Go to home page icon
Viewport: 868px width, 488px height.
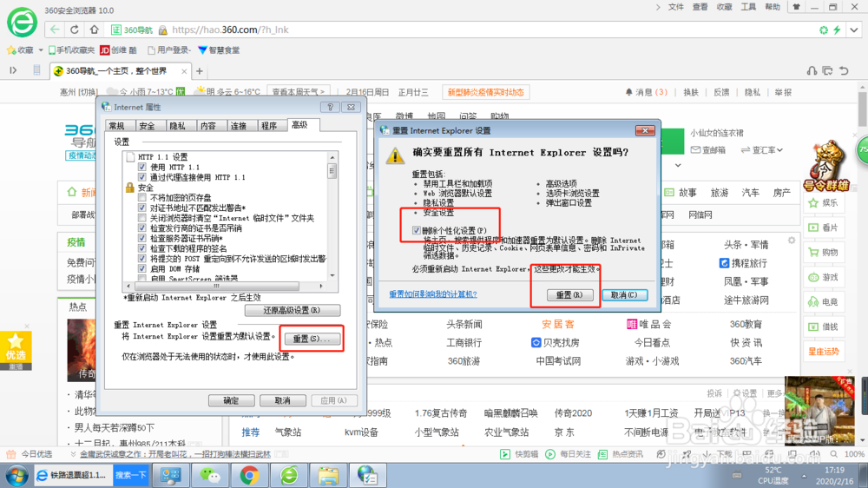[x=94, y=30]
